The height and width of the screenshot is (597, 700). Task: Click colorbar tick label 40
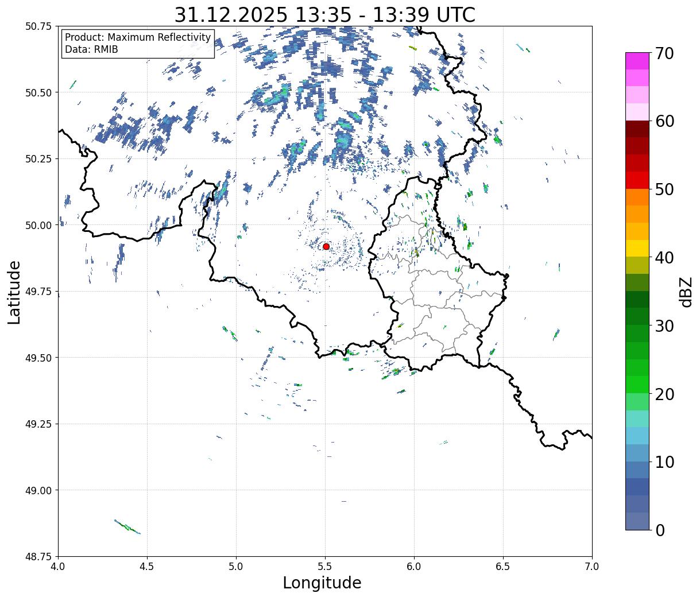[664, 258]
